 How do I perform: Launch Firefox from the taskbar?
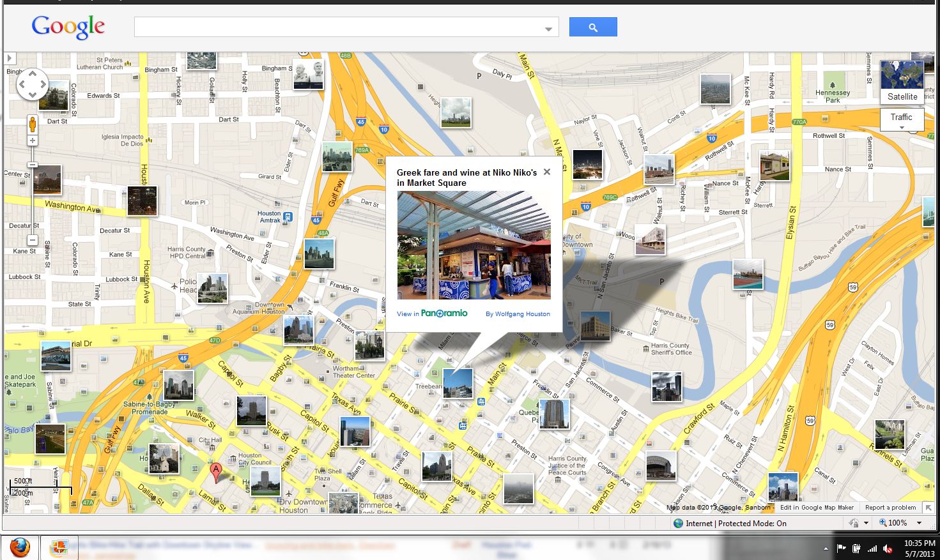(19, 548)
